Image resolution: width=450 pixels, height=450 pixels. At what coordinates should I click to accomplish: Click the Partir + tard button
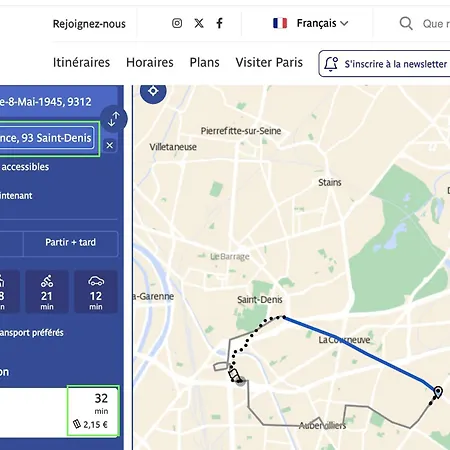pos(70,242)
